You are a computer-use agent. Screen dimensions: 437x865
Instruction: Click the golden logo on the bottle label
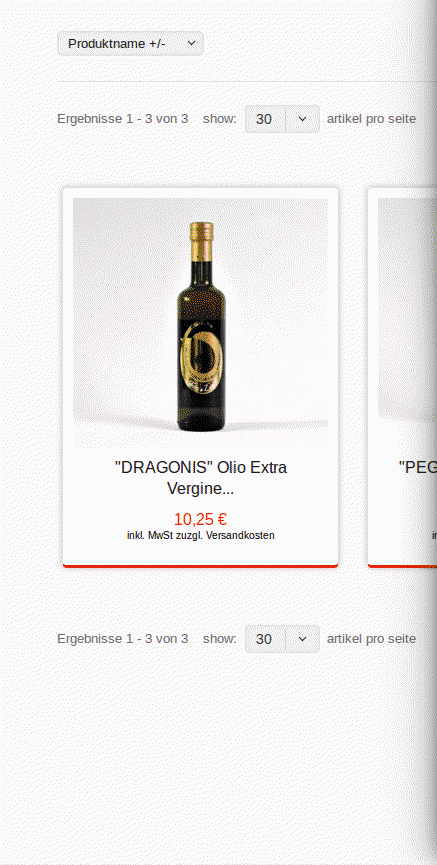click(201, 356)
